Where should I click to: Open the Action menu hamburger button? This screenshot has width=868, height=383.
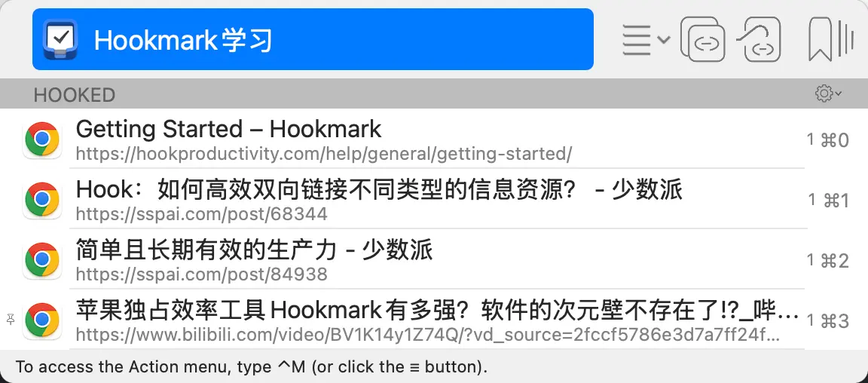(646, 39)
